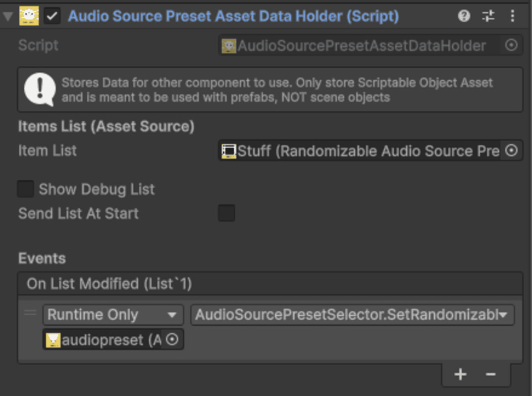Viewport: 532px width, 396px height.
Task: Open AudioSourcePresetSelector function dropdown
Action: (x=352, y=315)
